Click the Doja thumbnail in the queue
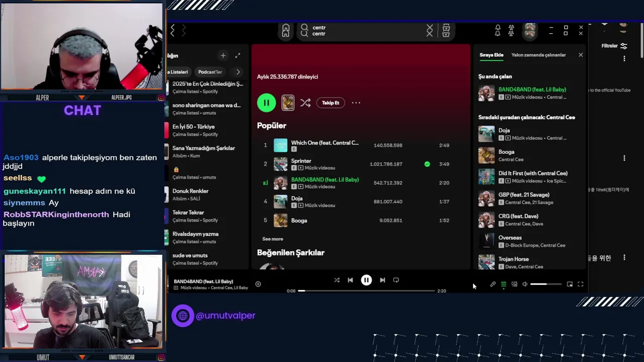The image size is (644, 362). pyautogui.click(x=486, y=134)
